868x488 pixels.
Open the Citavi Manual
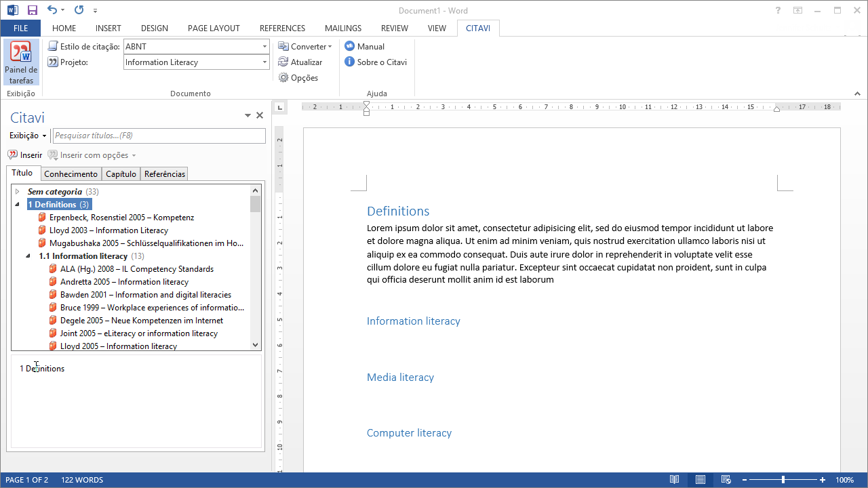click(365, 47)
